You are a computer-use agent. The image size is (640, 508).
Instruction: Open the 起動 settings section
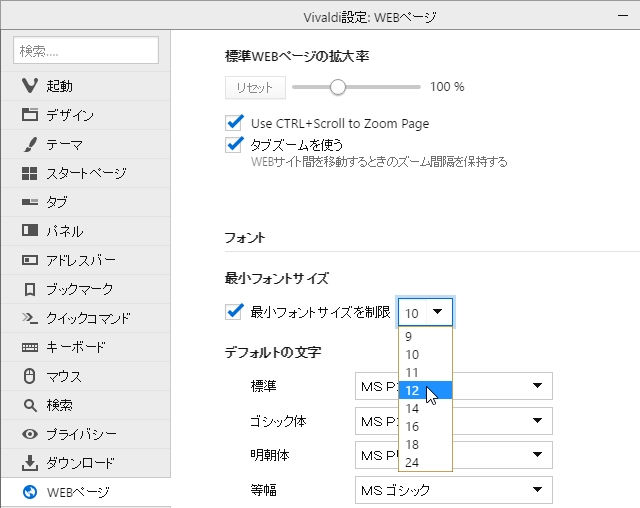[86, 86]
